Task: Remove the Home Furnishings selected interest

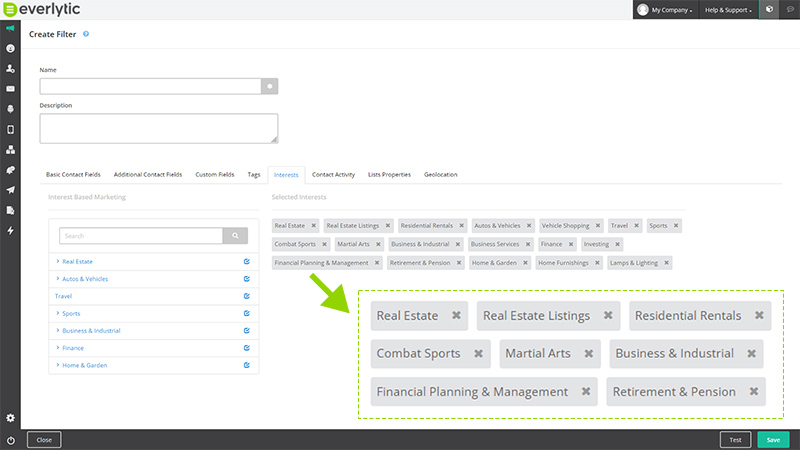Action: [597, 263]
